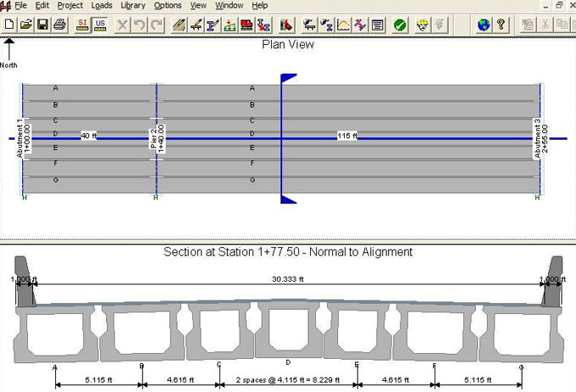576x392 pixels.
Task: Open the Project menu
Action: coord(70,5)
